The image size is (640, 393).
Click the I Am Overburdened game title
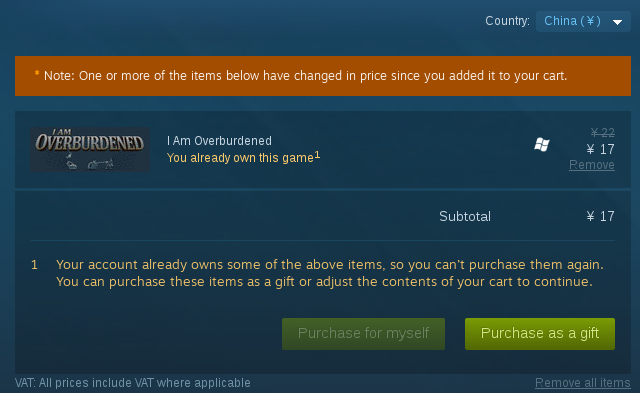point(219,141)
